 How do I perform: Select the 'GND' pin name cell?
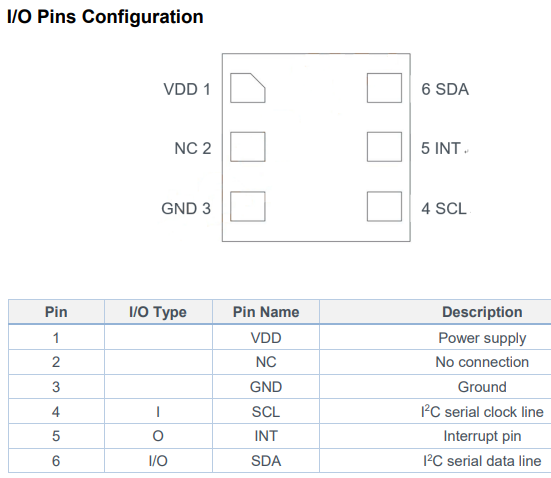click(266, 387)
